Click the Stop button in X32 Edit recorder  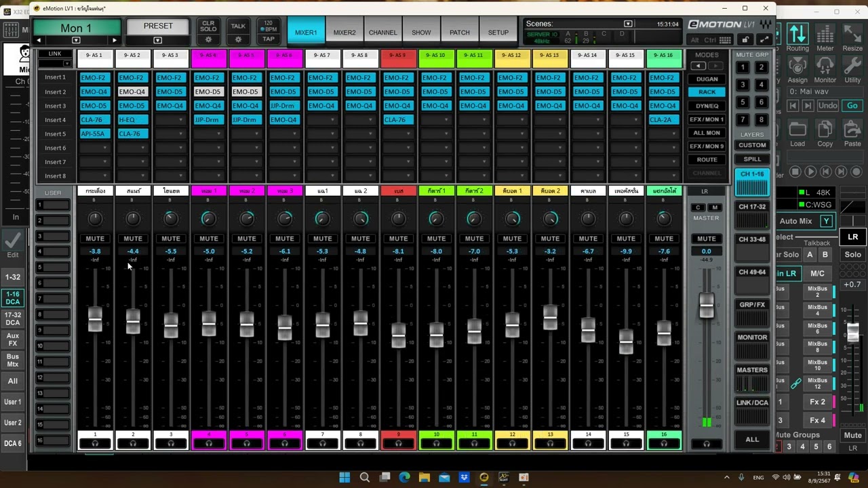[x=795, y=172]
